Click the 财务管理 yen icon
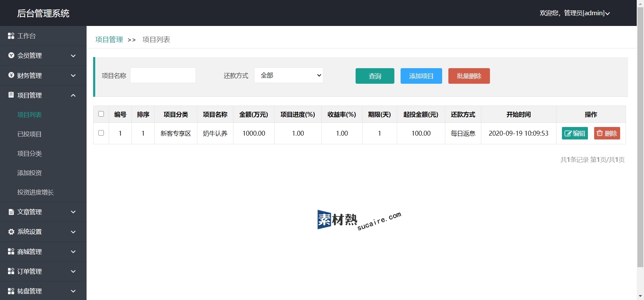644x300 pixels. click(x=11, y=75)
